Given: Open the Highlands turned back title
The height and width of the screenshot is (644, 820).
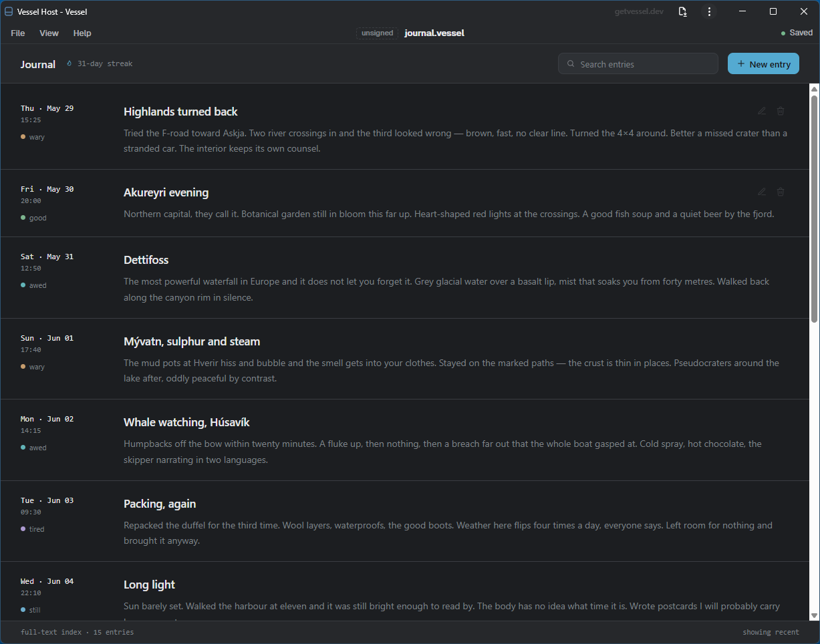Looking at the screenshot, I should pyautogui.click(x=180, y=112).
